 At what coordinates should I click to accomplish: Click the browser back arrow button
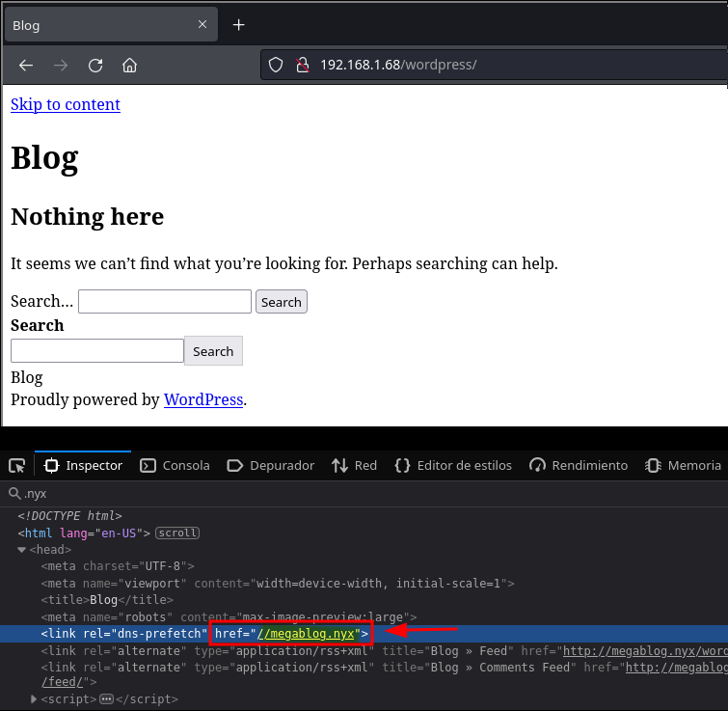pos(26,66)
